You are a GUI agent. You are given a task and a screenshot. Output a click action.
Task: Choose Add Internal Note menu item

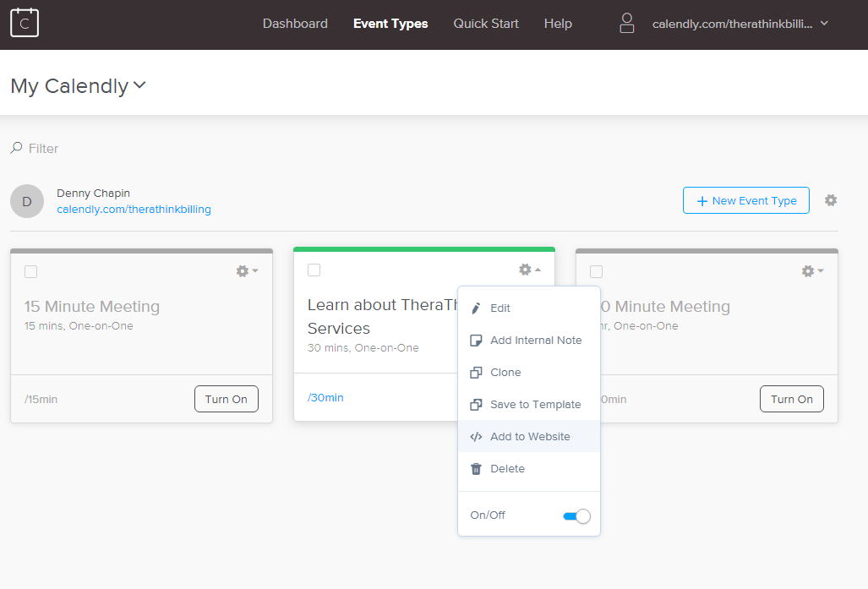[x=529, y=341]
